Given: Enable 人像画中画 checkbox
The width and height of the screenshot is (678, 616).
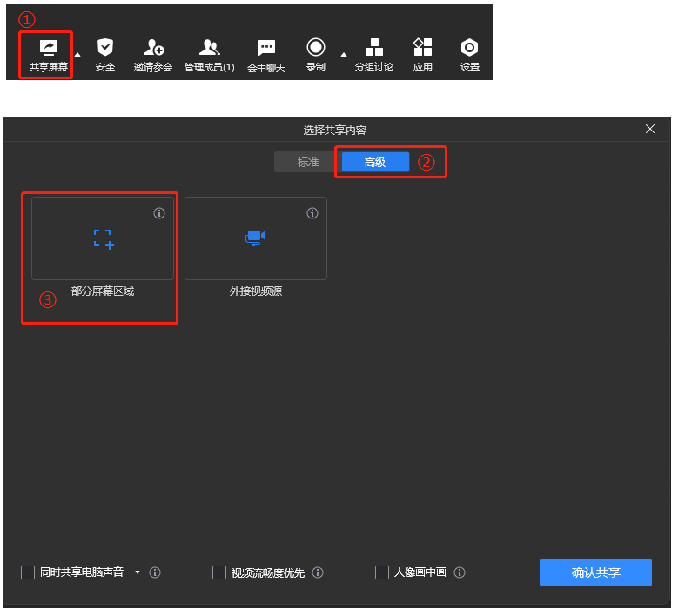Looking at the screenshot, I should click(x=382, y=572).
